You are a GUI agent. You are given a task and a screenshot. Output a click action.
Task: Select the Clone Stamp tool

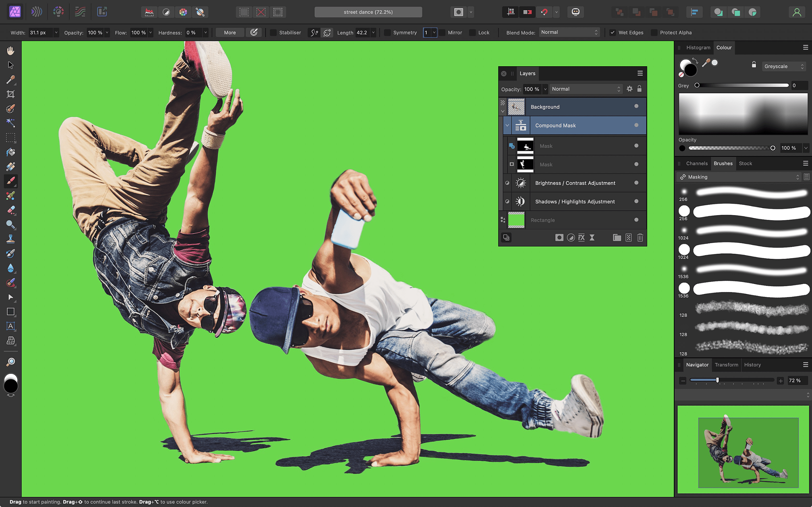pyautogui.click(x=10, y=238)
